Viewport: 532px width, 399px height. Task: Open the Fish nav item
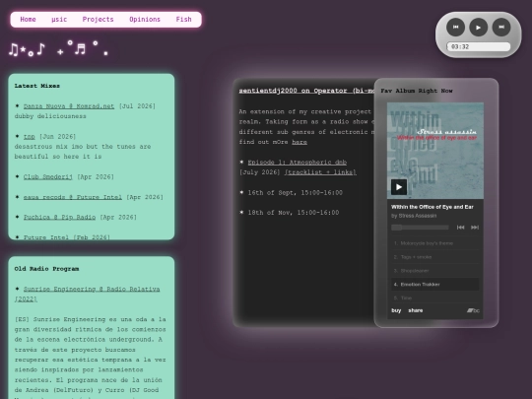(x=183, y=20)
